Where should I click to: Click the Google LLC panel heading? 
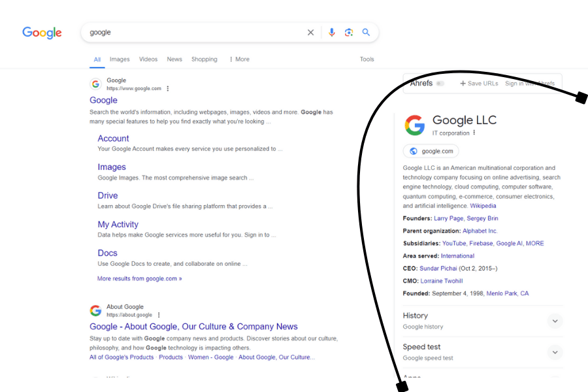point(465,120)
